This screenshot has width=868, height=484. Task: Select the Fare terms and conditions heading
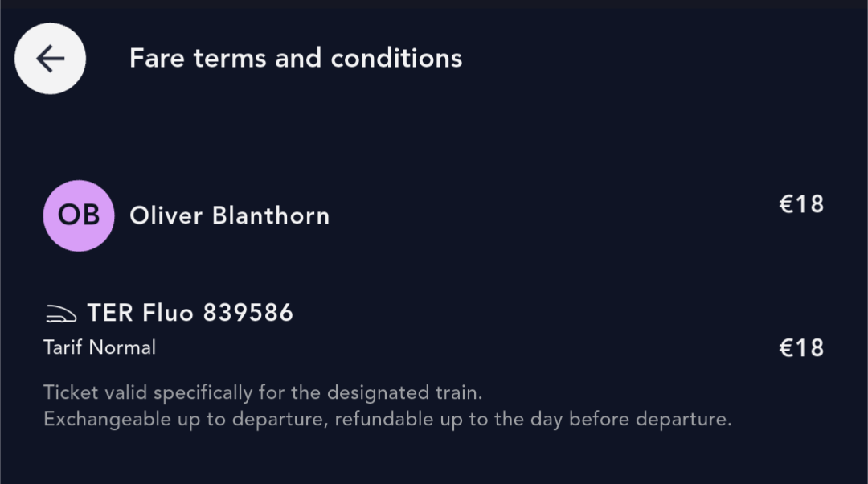(x=295, y=58)
